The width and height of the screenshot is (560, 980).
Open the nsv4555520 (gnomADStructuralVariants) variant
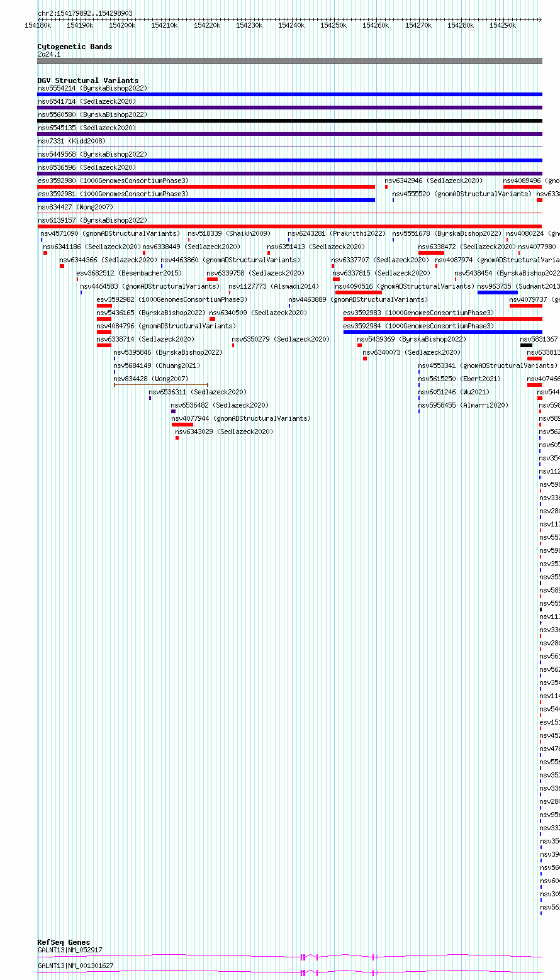coord(462,194)
